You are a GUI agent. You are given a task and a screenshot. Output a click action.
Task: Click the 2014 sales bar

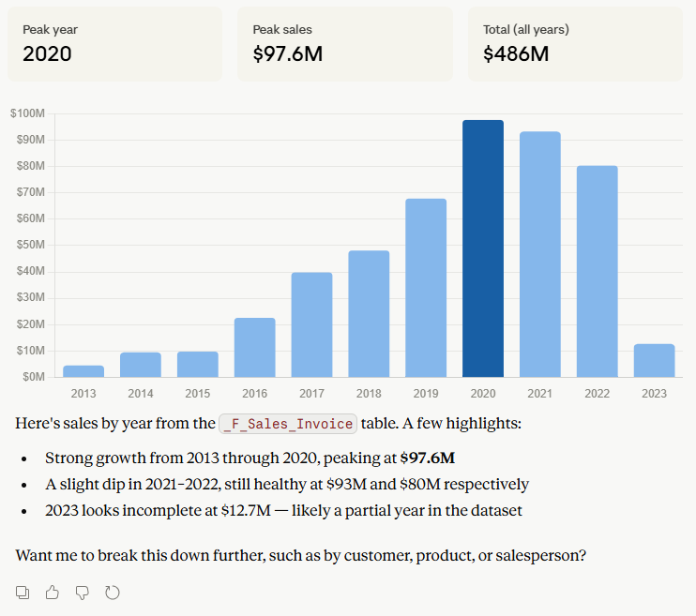pyautogui.click(x=141, y=365)
